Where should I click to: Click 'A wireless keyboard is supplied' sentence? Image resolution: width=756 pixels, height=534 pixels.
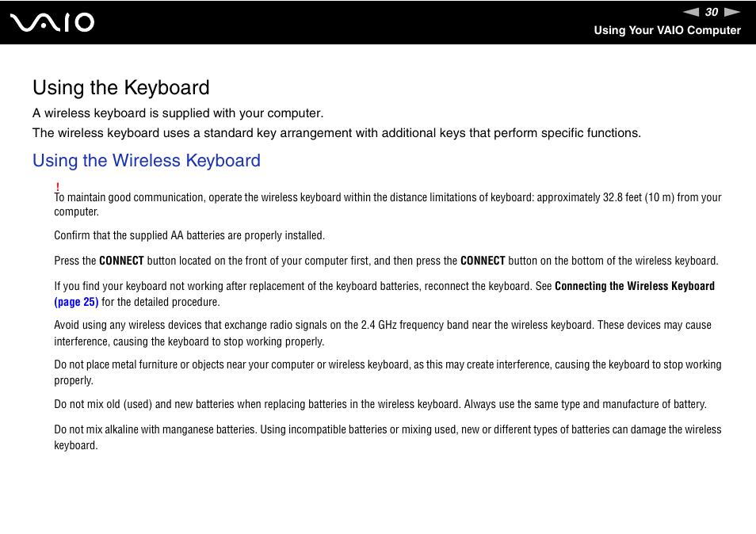(x=178, y=113)
